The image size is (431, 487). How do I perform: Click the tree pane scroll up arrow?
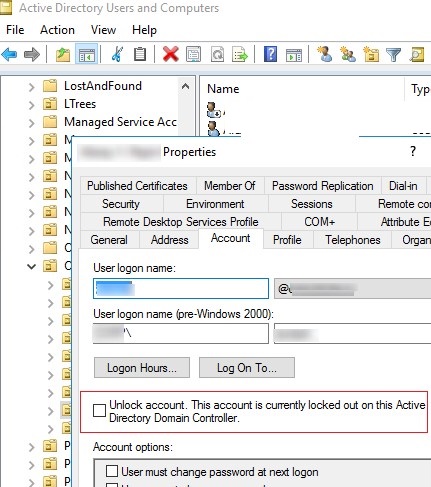pyautogui.click(x=185, y=87)
